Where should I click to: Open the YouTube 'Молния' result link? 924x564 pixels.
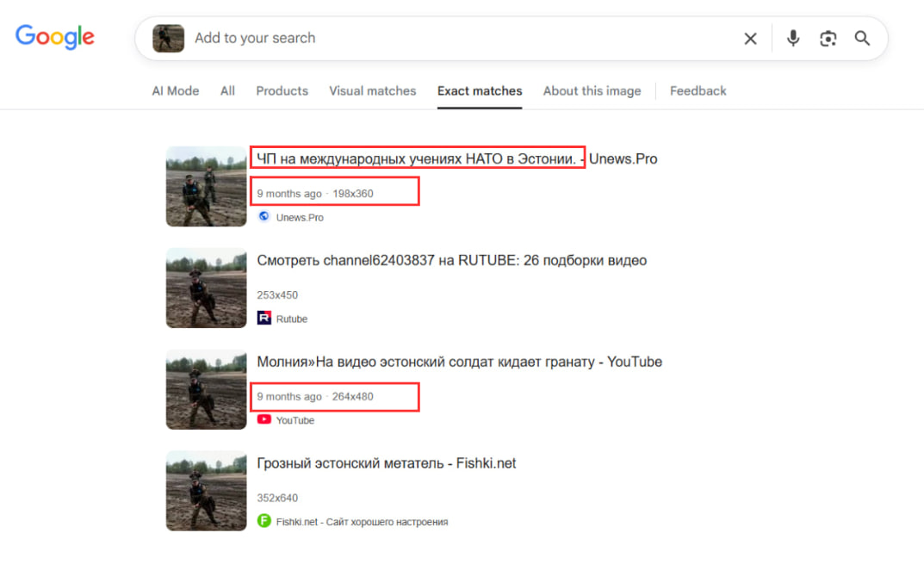[459, 362]
